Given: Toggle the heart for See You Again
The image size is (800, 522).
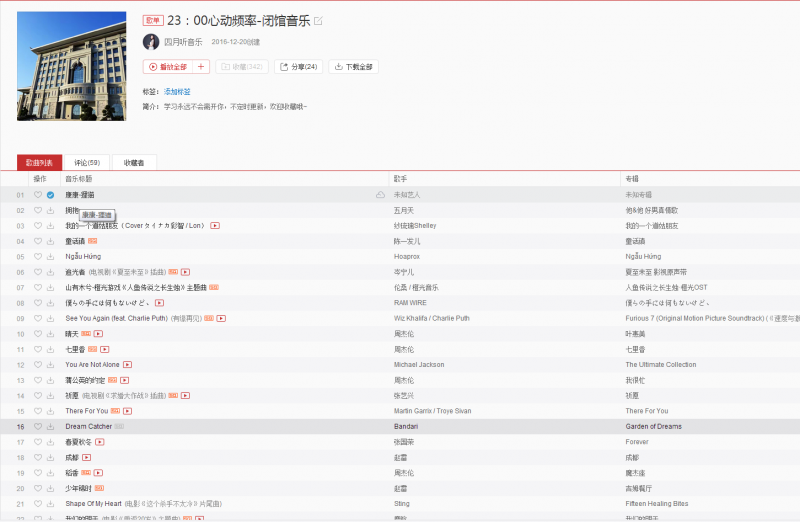Looking at the screenshot, I should point(38,318).
